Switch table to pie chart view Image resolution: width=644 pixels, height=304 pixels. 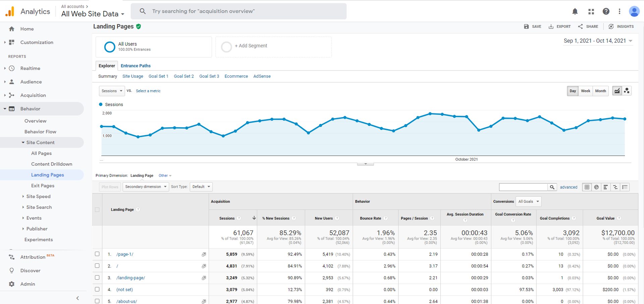596,187
